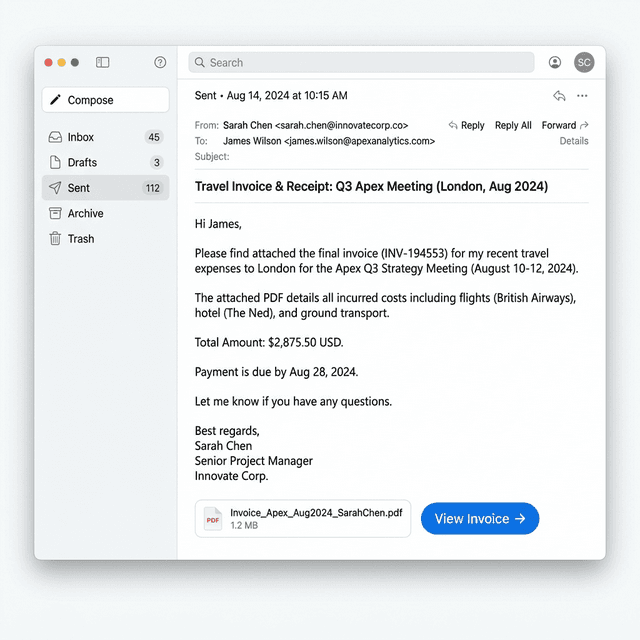The width and height of the screenshot is (640, 640).
Task: Open Invoice_Apex_Aug2024_SarahChen.pdf attachment
Action: point(303,519)
